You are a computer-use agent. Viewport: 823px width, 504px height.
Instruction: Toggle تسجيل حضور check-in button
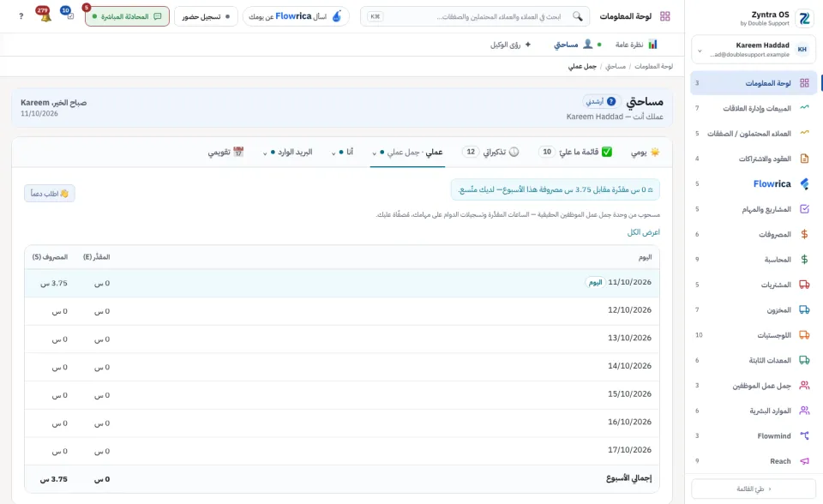pyautogui.click(x=206, y=16)
